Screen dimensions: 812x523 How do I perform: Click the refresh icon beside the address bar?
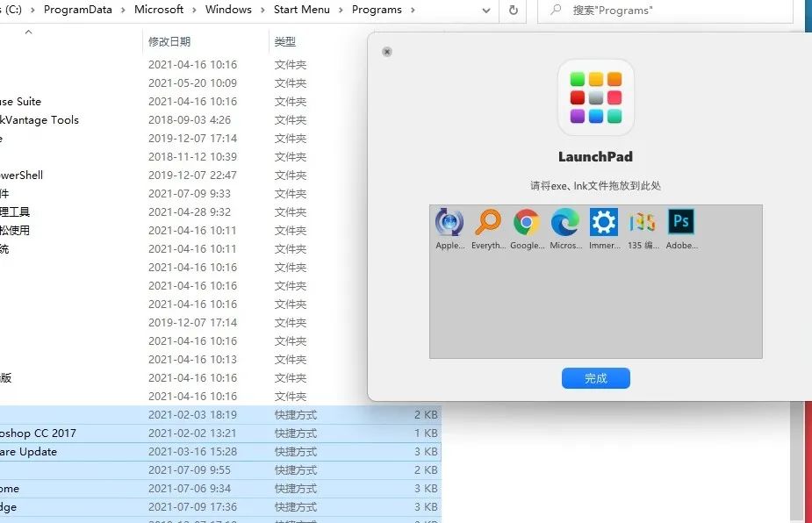514,10
